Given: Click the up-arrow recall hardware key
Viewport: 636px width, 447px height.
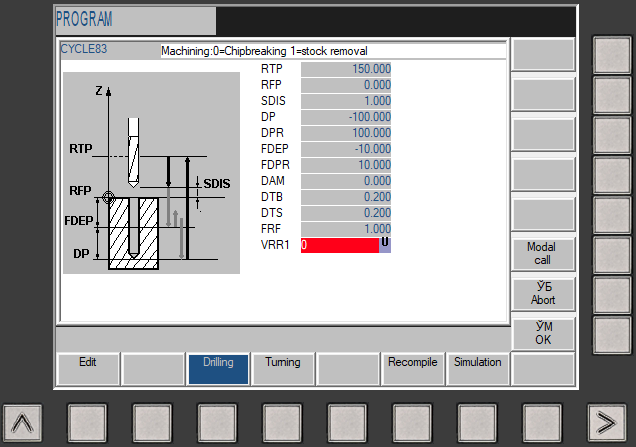Looking at the screenshot, I should [22, 423].
